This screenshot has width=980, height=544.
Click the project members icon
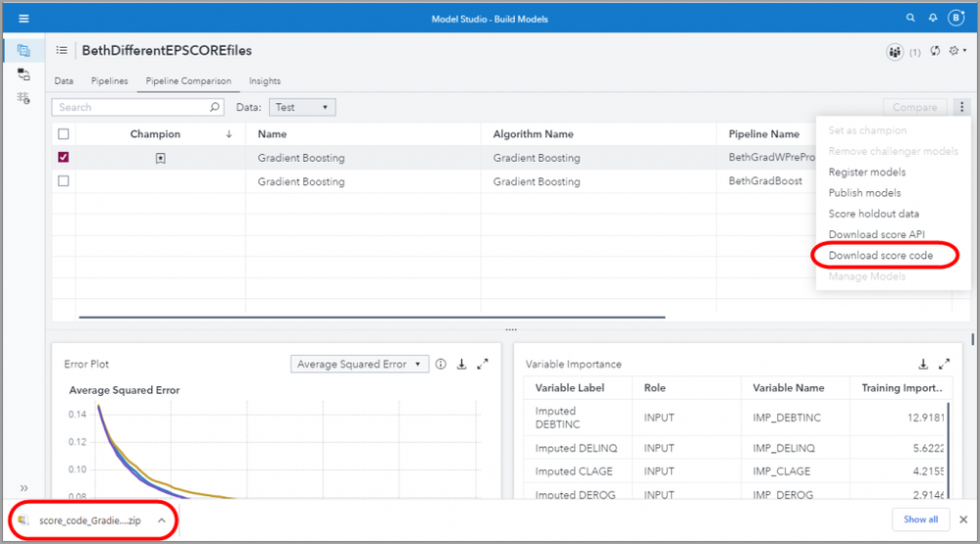[895, 52]
